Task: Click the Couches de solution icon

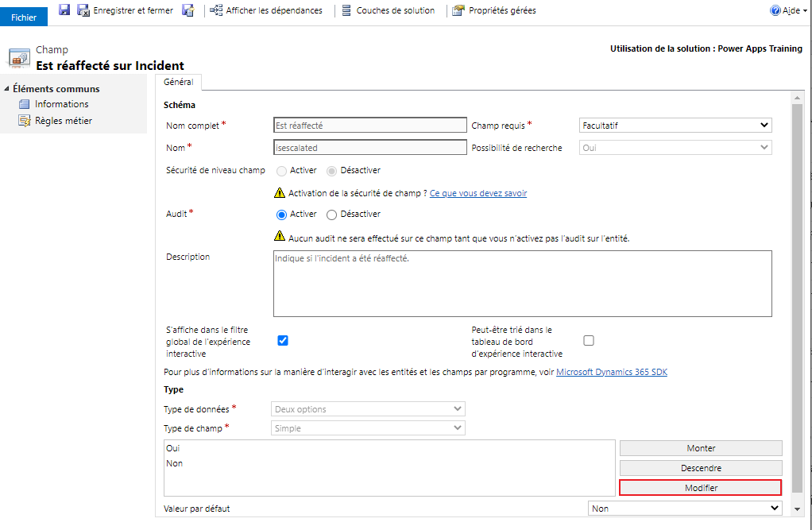Action: (x=346, y=10)
